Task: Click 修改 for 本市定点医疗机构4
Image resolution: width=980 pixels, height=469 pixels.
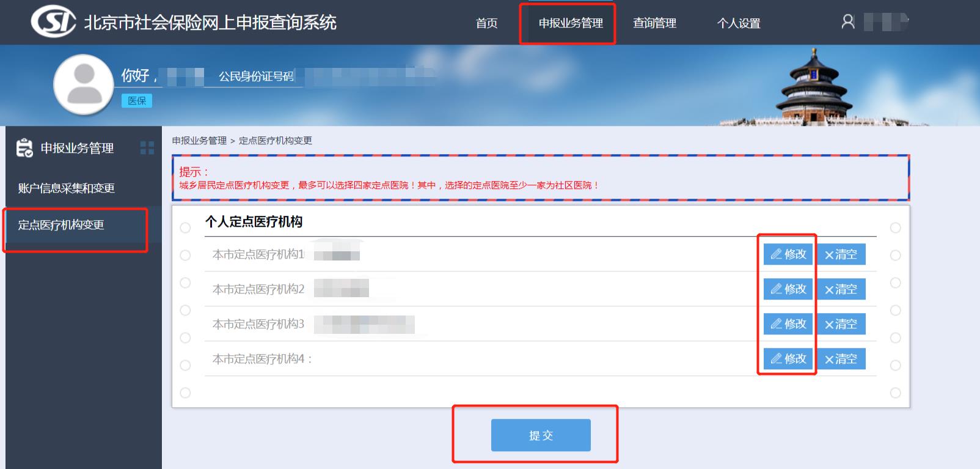Action: coord(788,359)
